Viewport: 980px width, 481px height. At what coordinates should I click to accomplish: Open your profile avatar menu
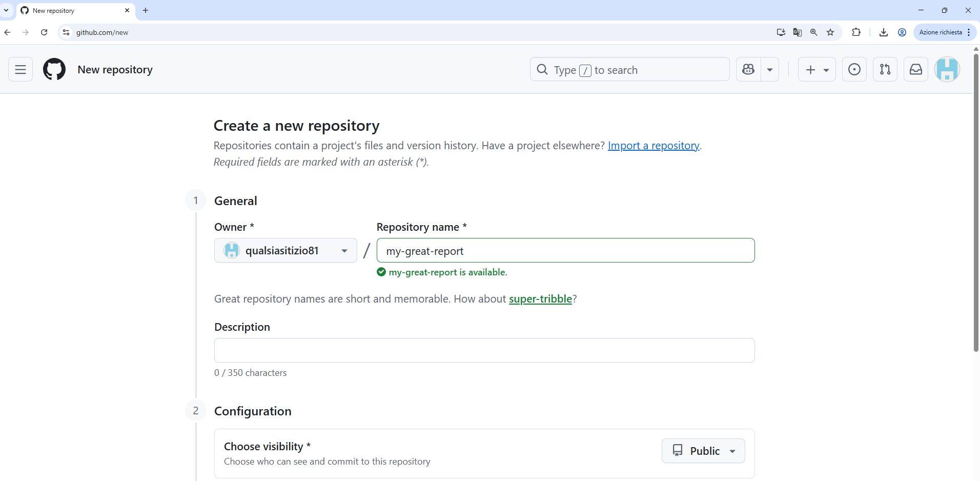click(x=948, y=69)
